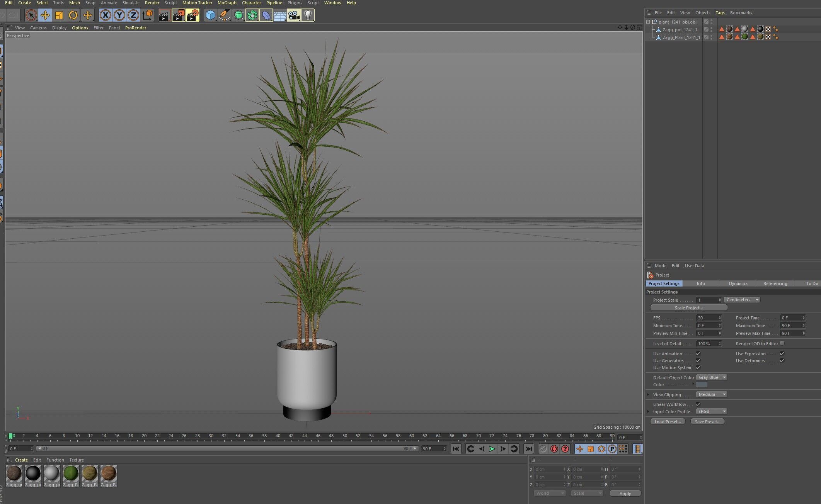The height and width of the screenshot is (504, 821).
Task: Open Edit Render Settings
Action: tap(192, 15)
